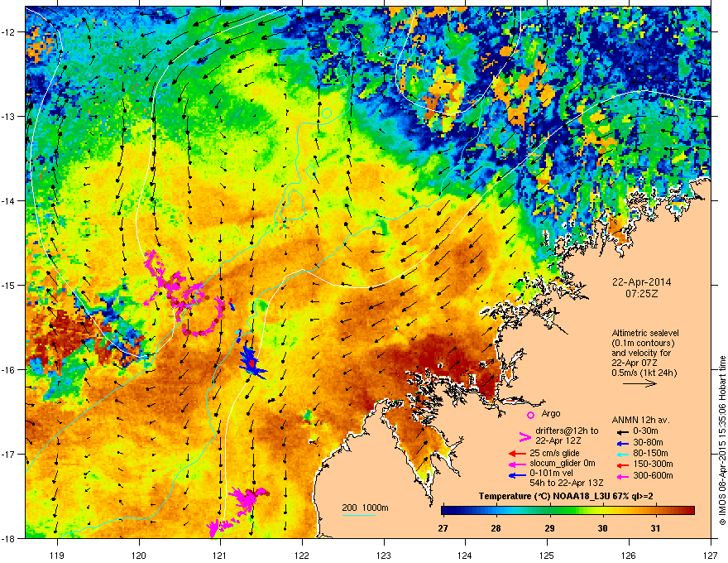Click the cyan 200 1000m isobath line sample

click(x=358, y=515)
